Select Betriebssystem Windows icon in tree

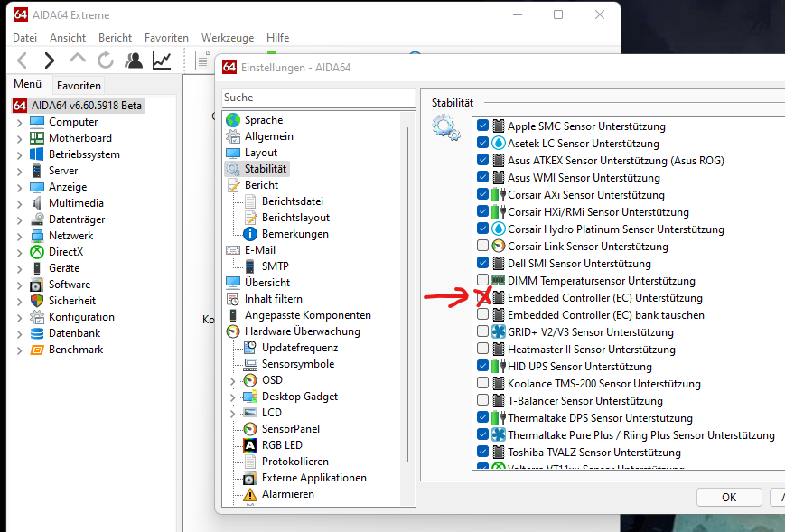pyautogui.click(x=37, y=154)
